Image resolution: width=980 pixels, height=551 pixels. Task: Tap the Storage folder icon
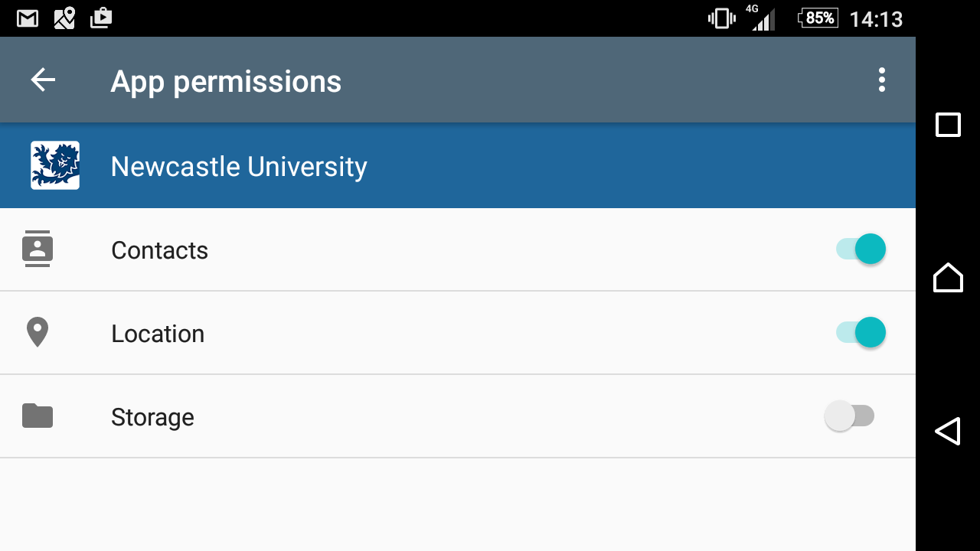pos(38,416)
